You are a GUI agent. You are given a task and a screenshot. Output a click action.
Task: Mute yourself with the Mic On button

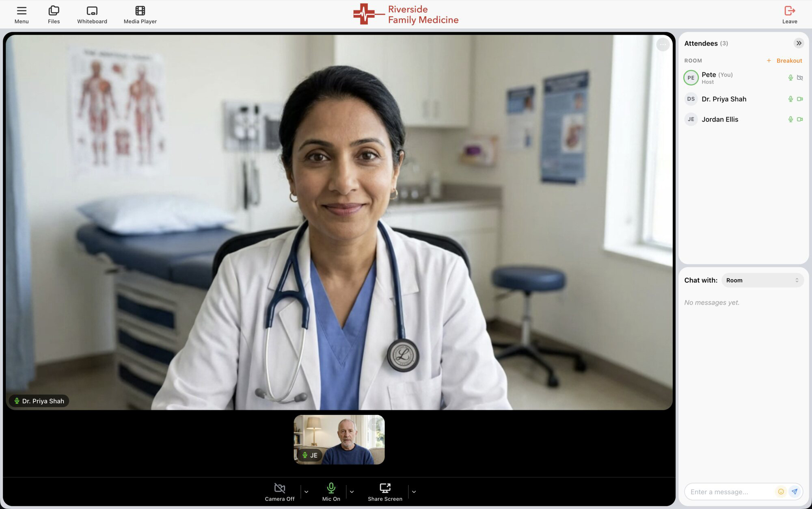click(x=331, y=492)
